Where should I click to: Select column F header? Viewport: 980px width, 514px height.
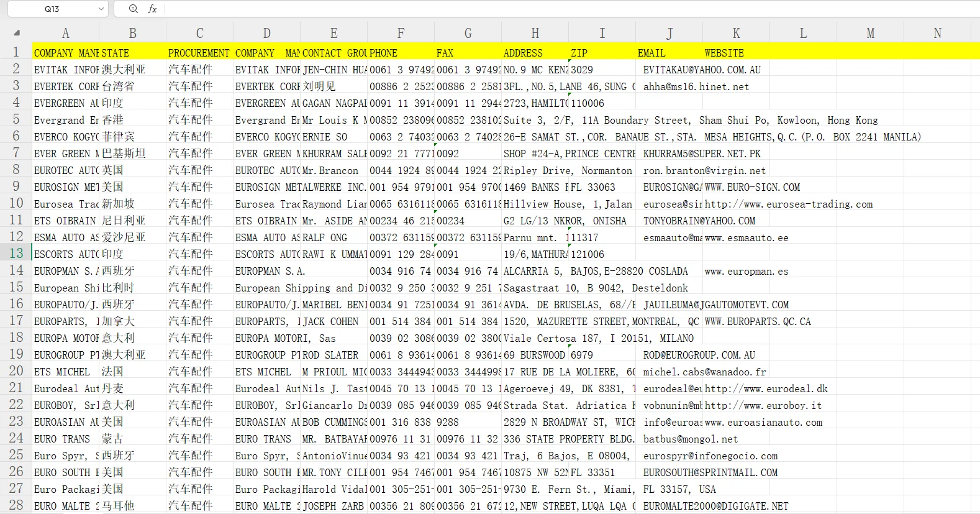pyautogui.click(x=401, y=34)
